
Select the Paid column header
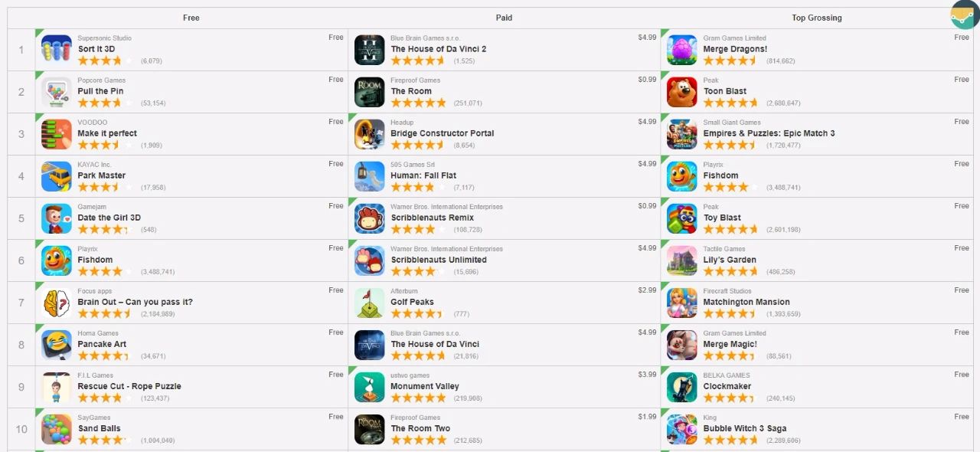point(504,18)
